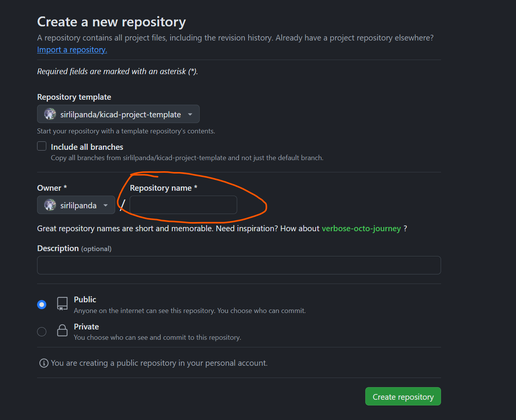The height and width of the screenshot is (420, 516).
Task: Click the caret arrow on kicad-project-template
Action: click(190, 114)
